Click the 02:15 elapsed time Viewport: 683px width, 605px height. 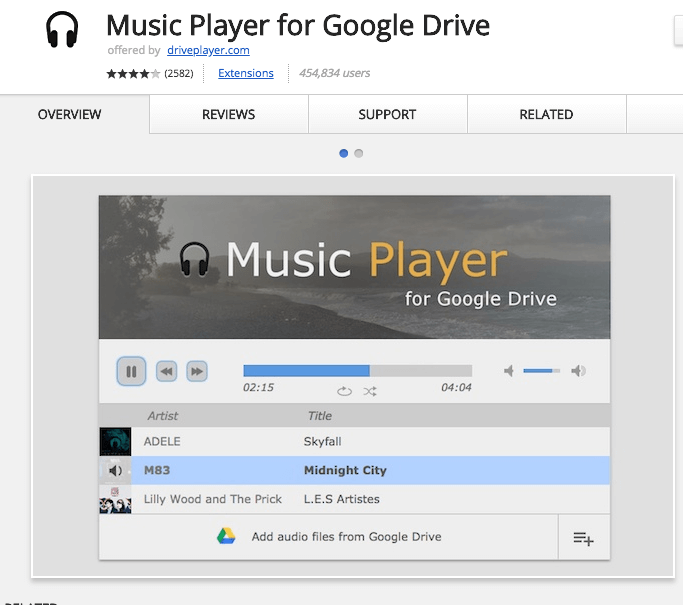pyautogui.click(x=258, y=387)
